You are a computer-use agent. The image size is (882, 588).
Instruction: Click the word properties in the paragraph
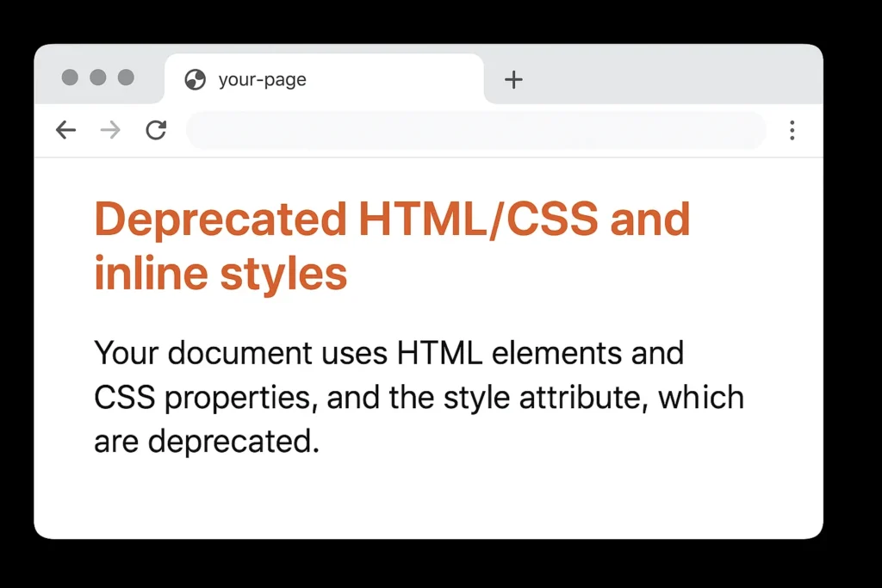237,399
